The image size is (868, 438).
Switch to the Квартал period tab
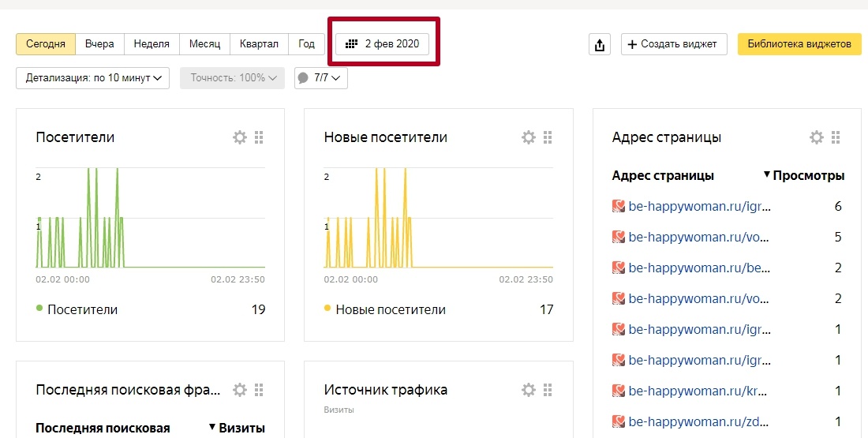coord(259,44)
